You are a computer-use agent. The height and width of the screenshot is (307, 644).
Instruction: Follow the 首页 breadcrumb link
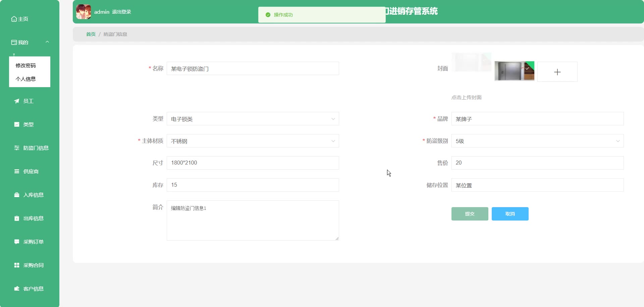pyautogui.click(x=91, y=34)
